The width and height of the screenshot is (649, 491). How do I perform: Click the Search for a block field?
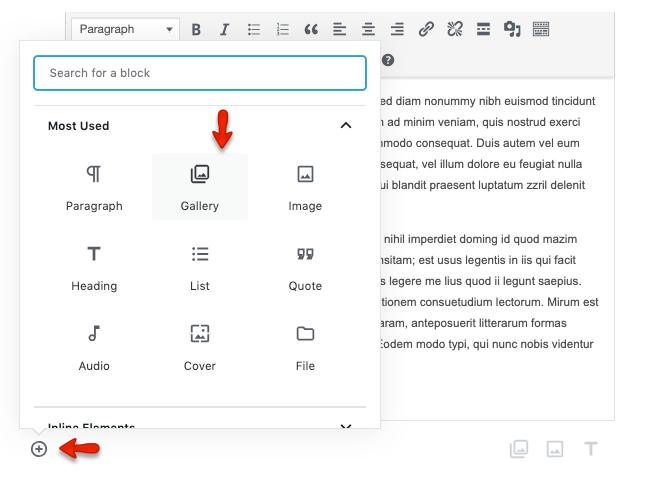tap(200, 73)
